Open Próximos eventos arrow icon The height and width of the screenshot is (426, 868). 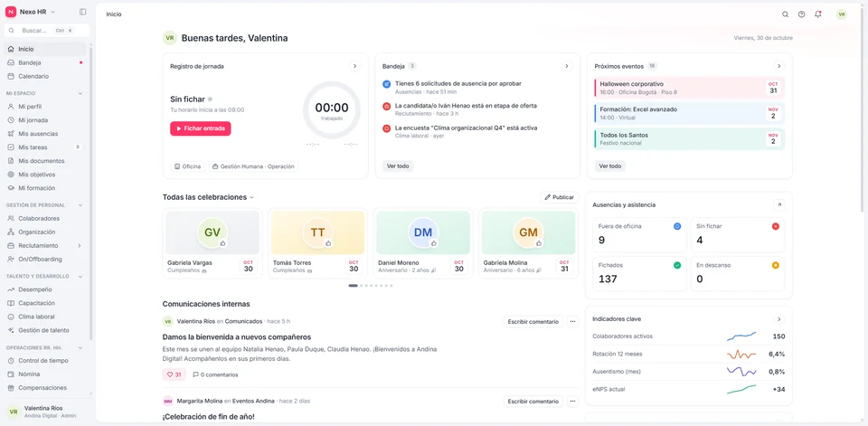[778, 66]
